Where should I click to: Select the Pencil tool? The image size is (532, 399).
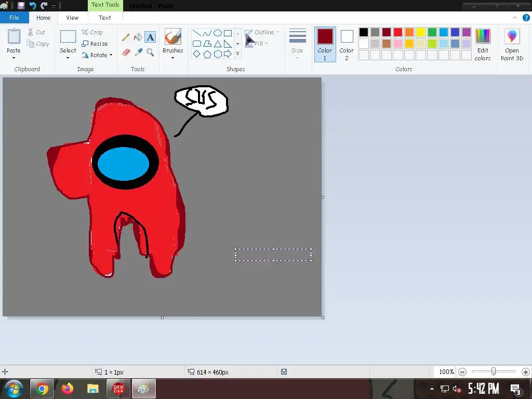(126, 37)
